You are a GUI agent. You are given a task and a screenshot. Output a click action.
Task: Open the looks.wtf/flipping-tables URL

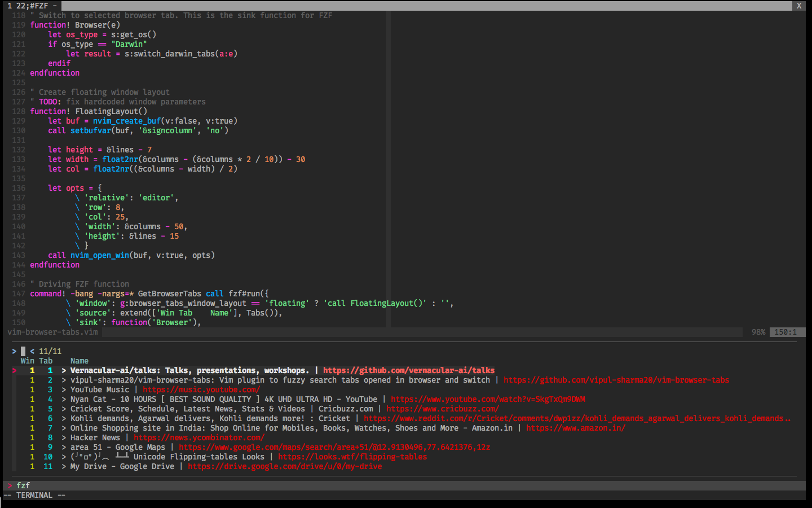(352, 457)
